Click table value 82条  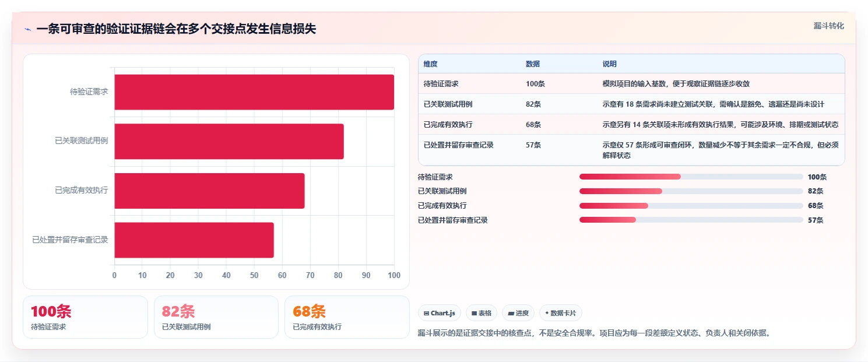[533, 104]
